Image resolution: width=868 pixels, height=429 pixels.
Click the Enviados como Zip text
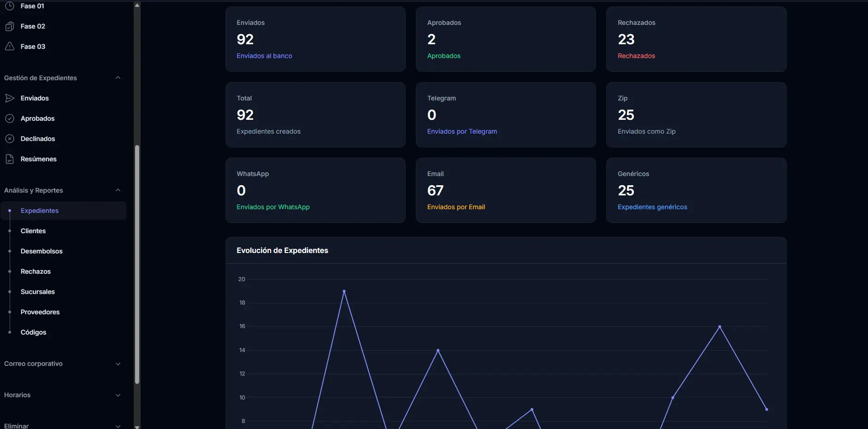coord(647,131)
